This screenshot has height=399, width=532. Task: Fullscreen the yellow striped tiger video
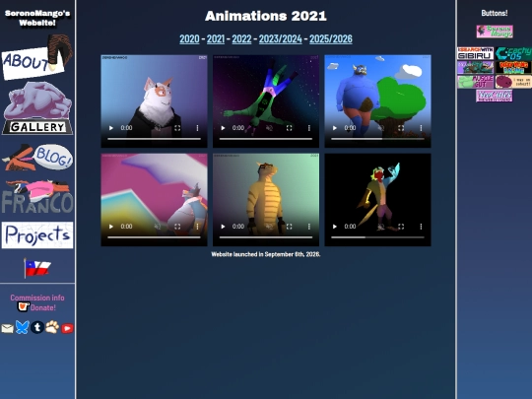coord(289,227)
